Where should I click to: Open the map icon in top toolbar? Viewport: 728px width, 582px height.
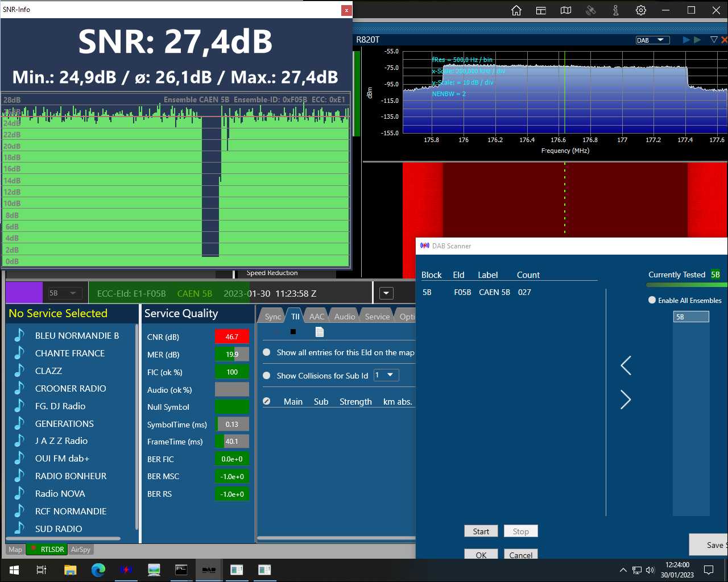(x=566, y=10)
